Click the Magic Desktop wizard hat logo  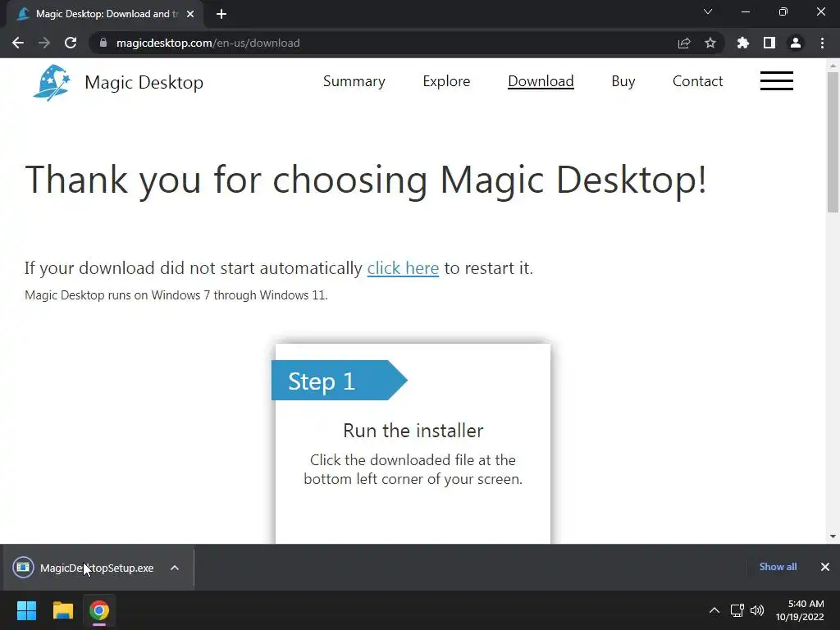tap(52, 83)
